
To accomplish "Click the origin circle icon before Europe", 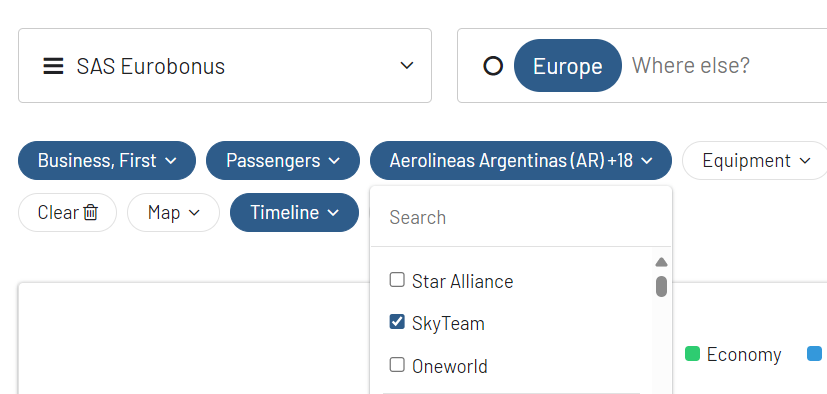I will coord(493,66).
